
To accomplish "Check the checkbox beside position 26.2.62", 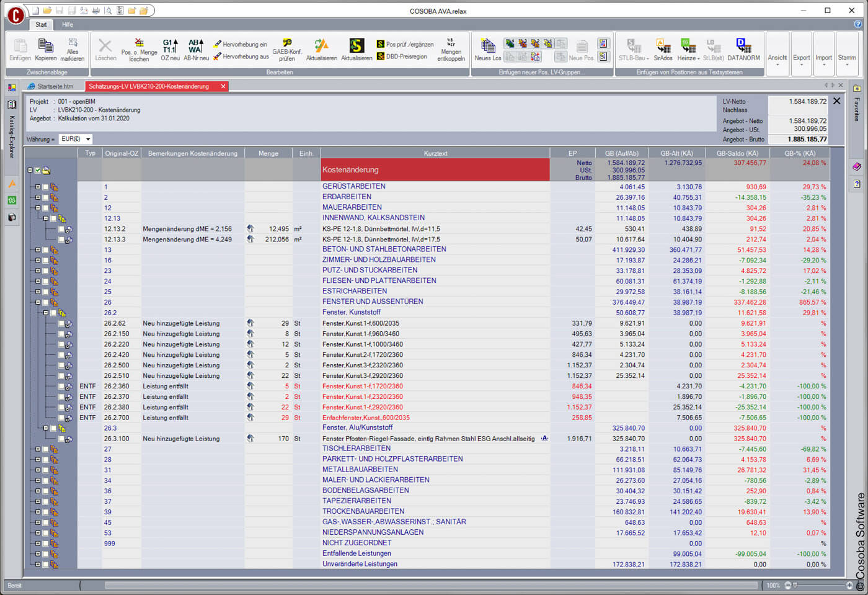I will pyautogui.click(x=62, y=323).
